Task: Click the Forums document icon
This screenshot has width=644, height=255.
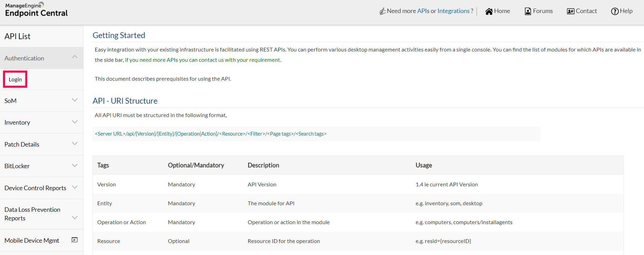Action: point(528,11)
